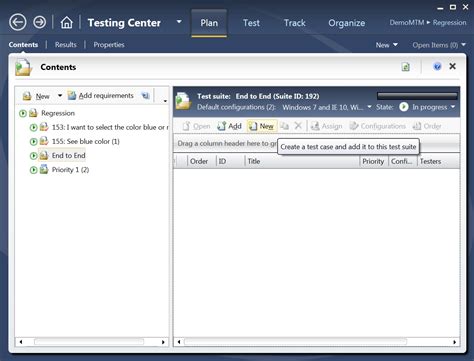Click the In progress green state icon
Screen dimensions: 474x361
(x=404, y=107)
